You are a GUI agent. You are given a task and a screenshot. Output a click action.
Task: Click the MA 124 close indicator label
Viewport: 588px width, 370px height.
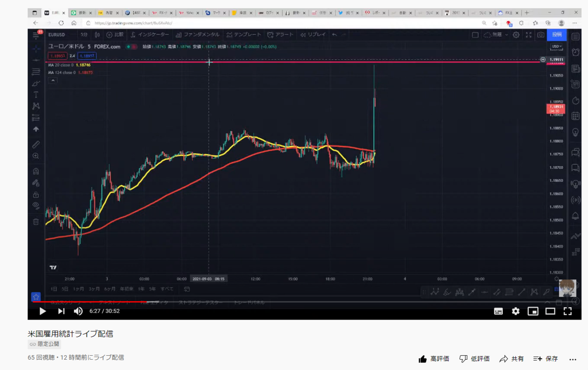coord(62,73)
